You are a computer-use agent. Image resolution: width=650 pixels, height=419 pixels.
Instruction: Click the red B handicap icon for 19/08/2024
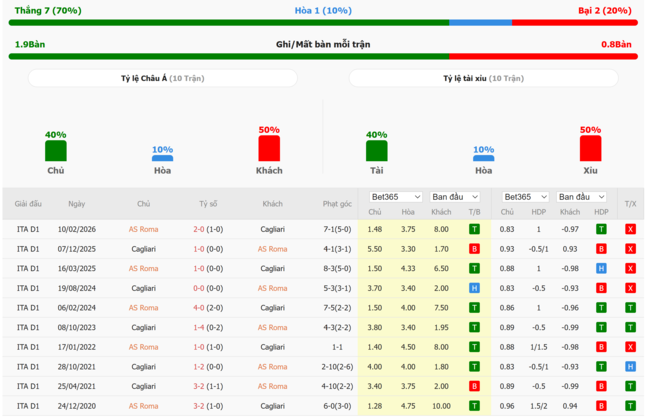point(601,288)
